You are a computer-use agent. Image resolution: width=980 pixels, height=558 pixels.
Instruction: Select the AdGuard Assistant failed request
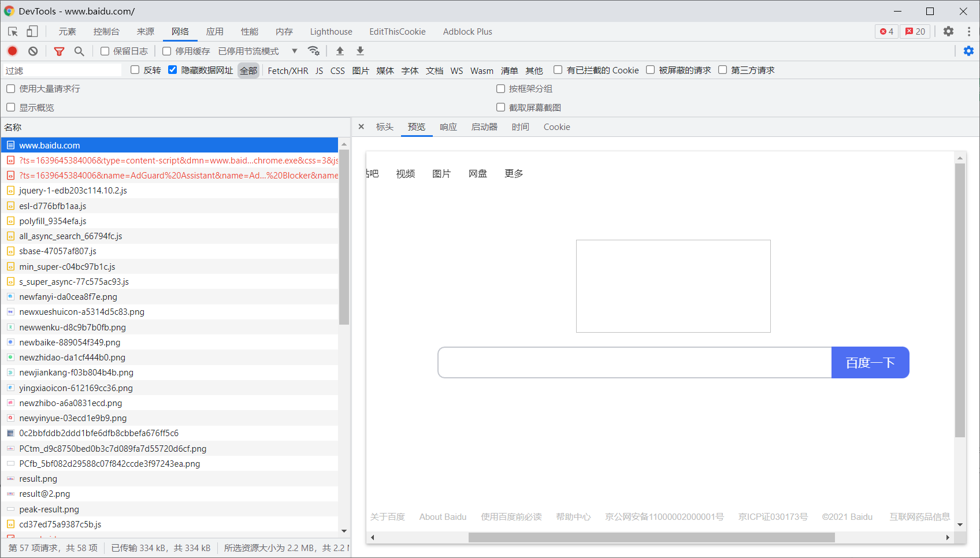tap(170, 176)
